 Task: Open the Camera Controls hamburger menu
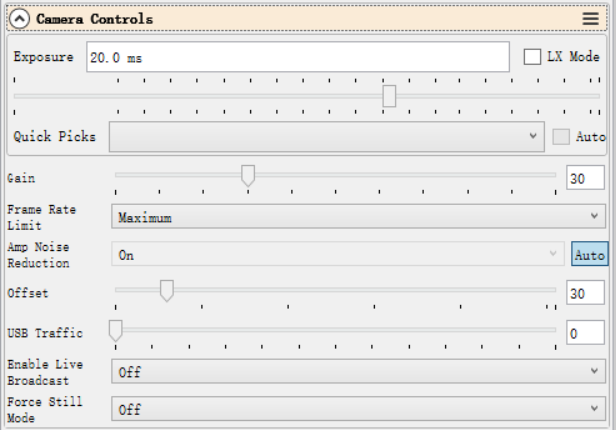(x=591, y=19)
